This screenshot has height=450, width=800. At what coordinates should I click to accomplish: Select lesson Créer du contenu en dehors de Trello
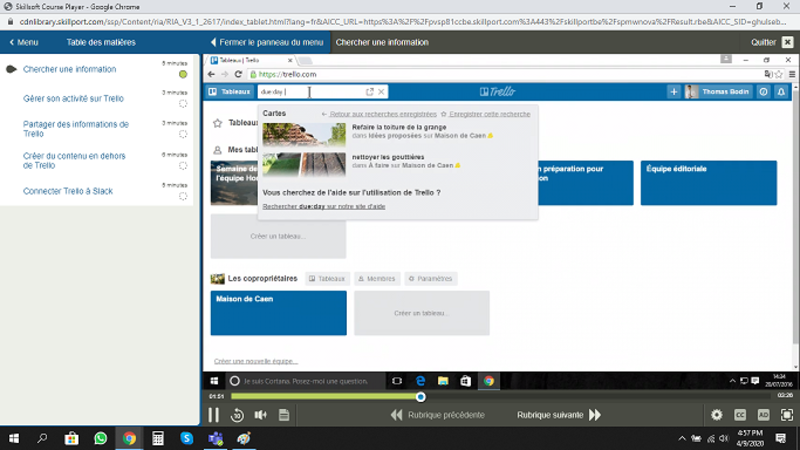tap(74, 161)
